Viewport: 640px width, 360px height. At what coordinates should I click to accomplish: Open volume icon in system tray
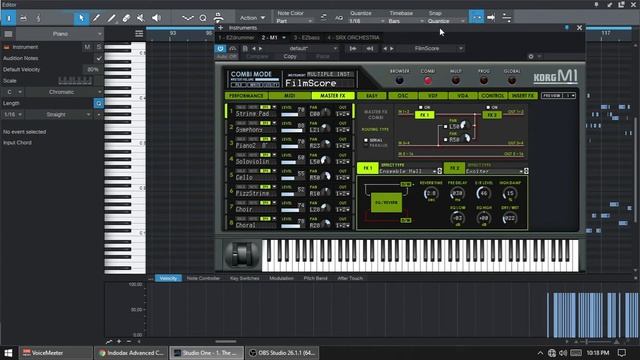click(563, 353)
